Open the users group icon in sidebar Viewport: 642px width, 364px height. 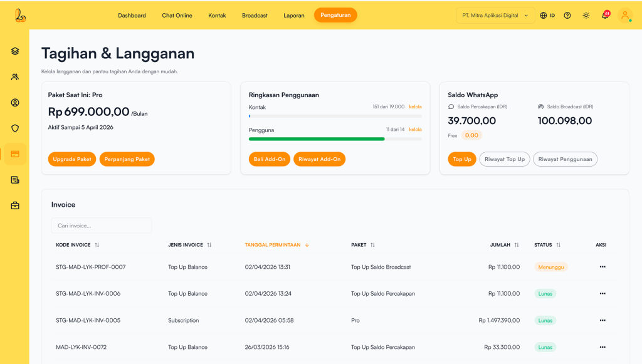tap(15, 77)
